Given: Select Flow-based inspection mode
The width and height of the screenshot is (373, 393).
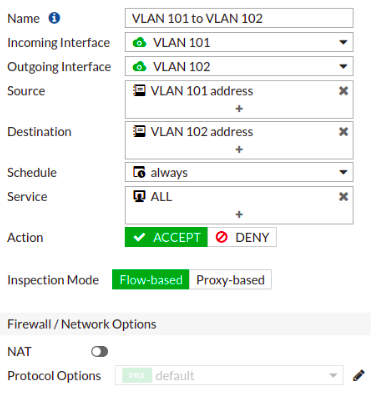Looking at the screenshot, I should tap(151, 280).
